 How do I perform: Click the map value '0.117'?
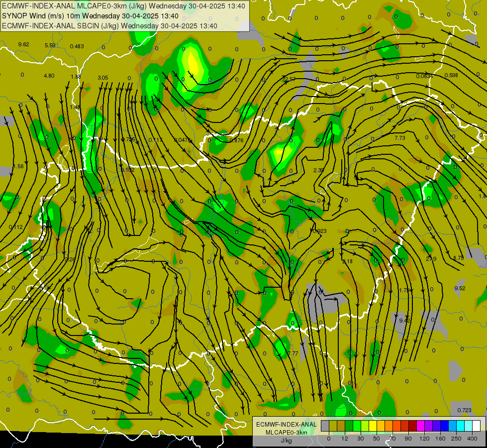155,140
